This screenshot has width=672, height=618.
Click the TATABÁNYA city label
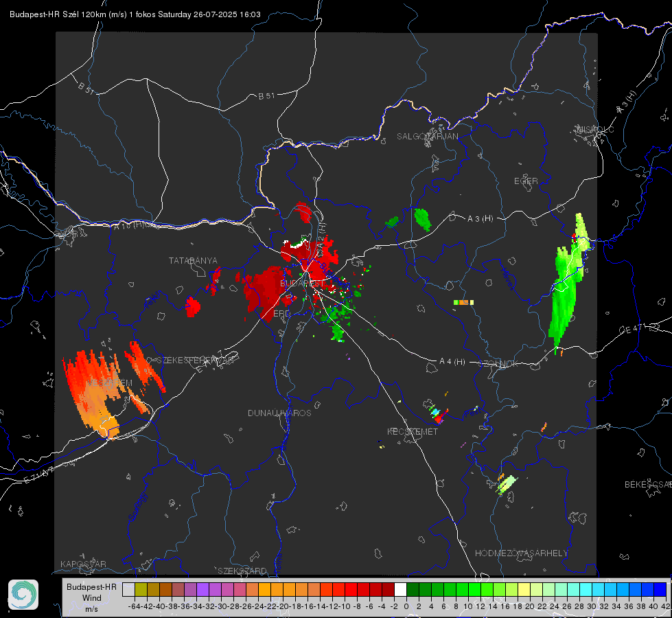[193, 260]
